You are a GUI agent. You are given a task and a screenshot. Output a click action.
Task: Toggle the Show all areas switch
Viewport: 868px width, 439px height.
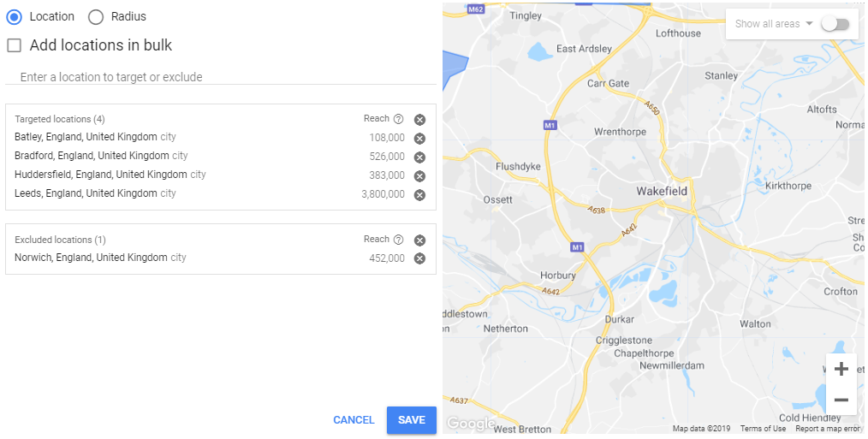pyautogui.click(x=835, y=24)
